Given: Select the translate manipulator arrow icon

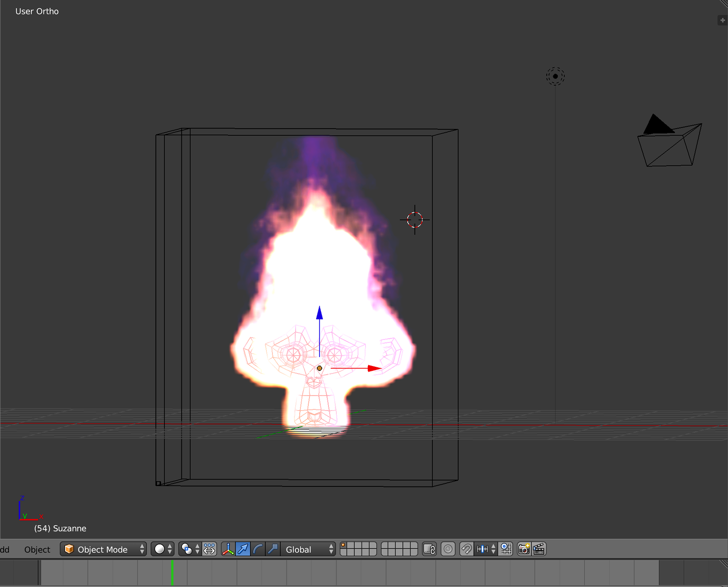Looking at the screenshot, I should (243, 549).
